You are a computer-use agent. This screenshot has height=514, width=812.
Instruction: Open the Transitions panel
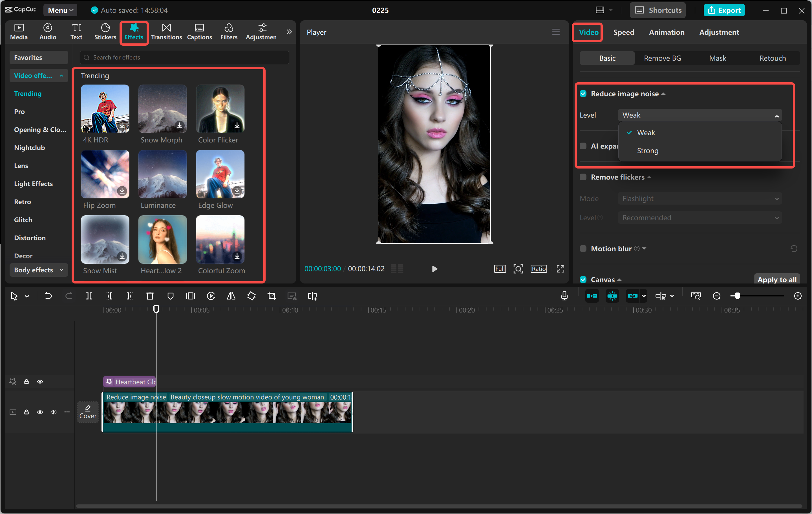pos(166,32)
